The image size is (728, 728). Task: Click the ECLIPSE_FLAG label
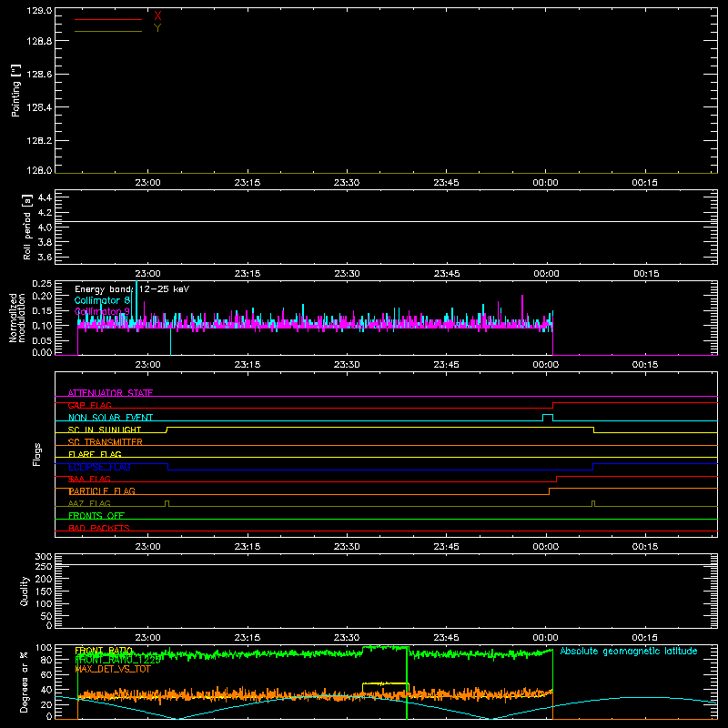(x=99, y=467)
